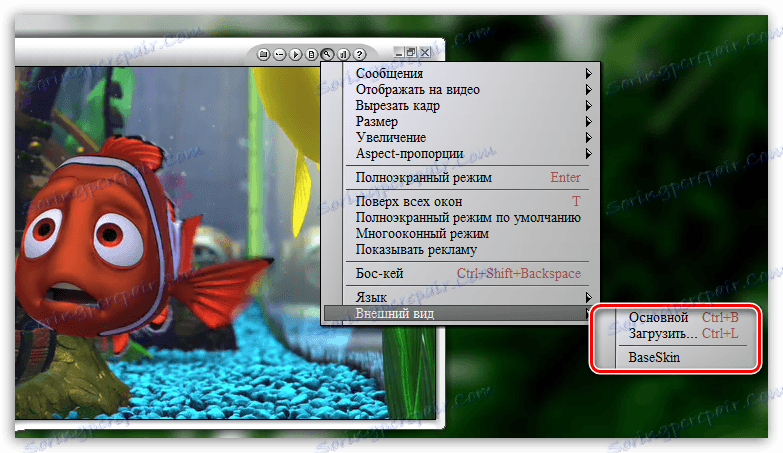Click the question mark help icon

[x=360, y=54]
